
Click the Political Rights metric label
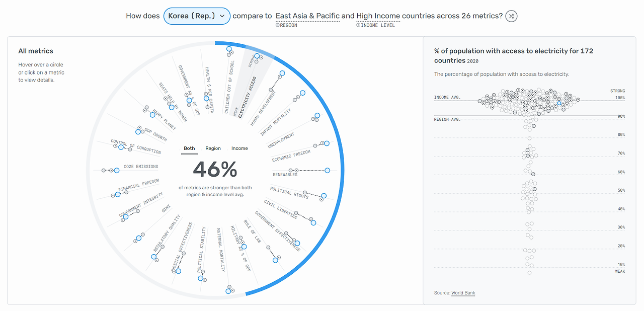[289, 193]
